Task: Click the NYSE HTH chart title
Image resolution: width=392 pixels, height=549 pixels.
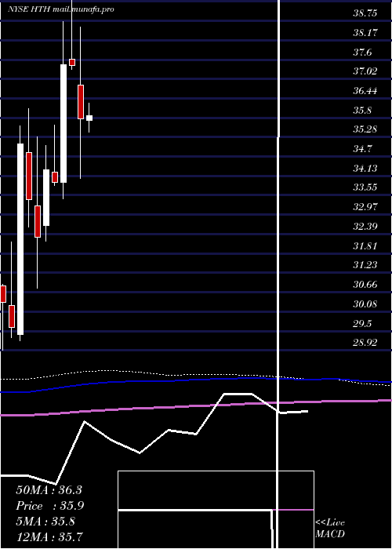Action: click(x=61, y=9)
